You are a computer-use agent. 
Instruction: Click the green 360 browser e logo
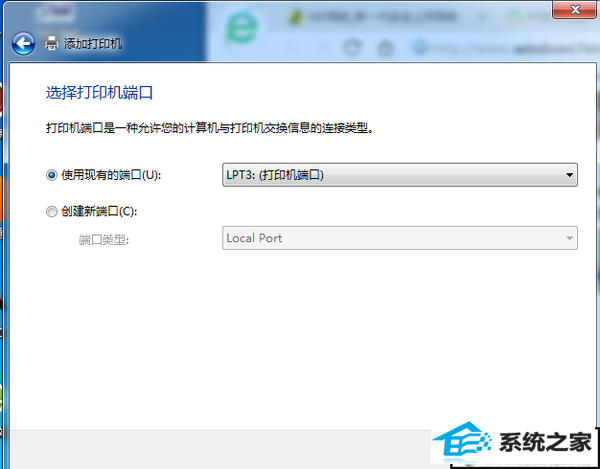coord(241,29)
